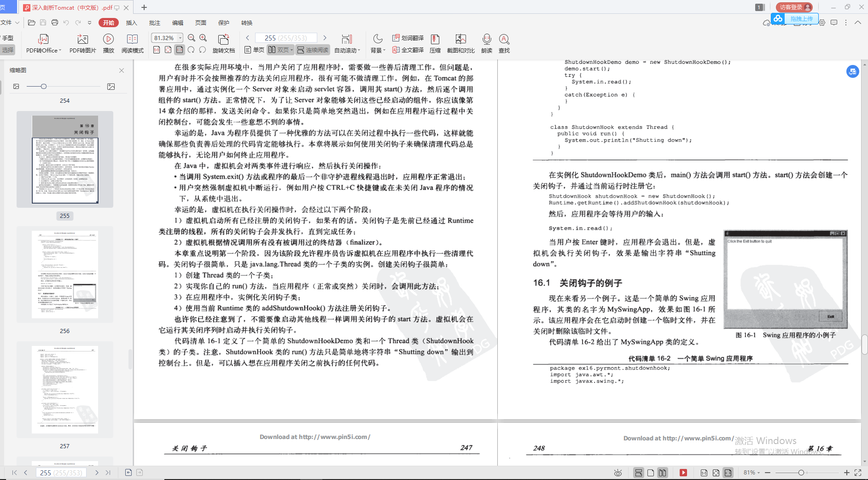Image resolution: width=868 pixels, height=480 pixels.
Task: Click the 播放 slideshow icon
Action: pos(109,43)
